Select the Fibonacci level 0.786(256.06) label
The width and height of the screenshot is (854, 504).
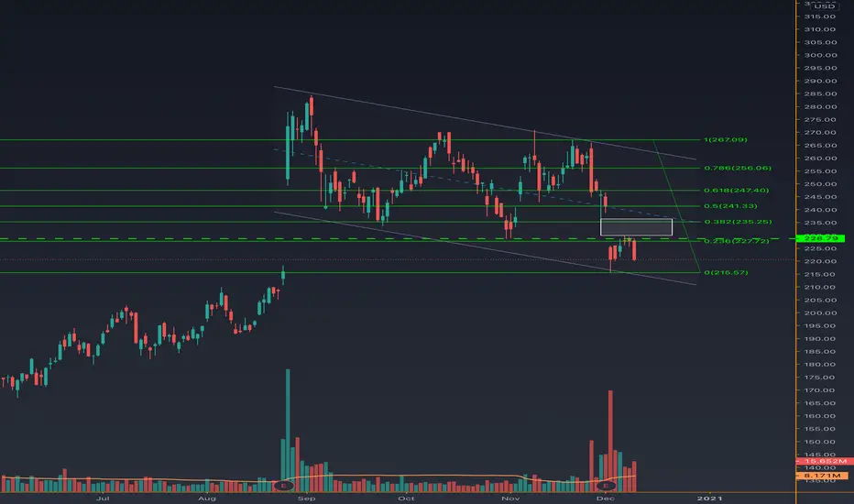[x=738, y=168]
